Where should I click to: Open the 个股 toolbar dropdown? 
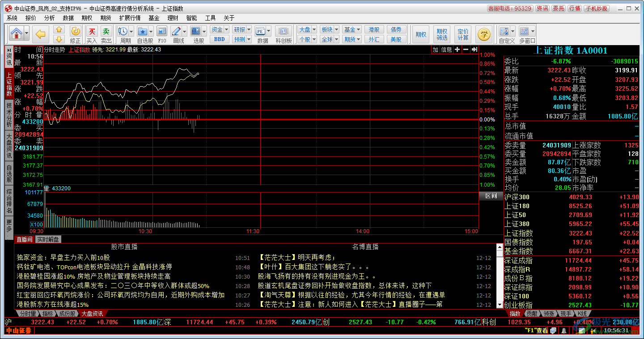[307, 39]
